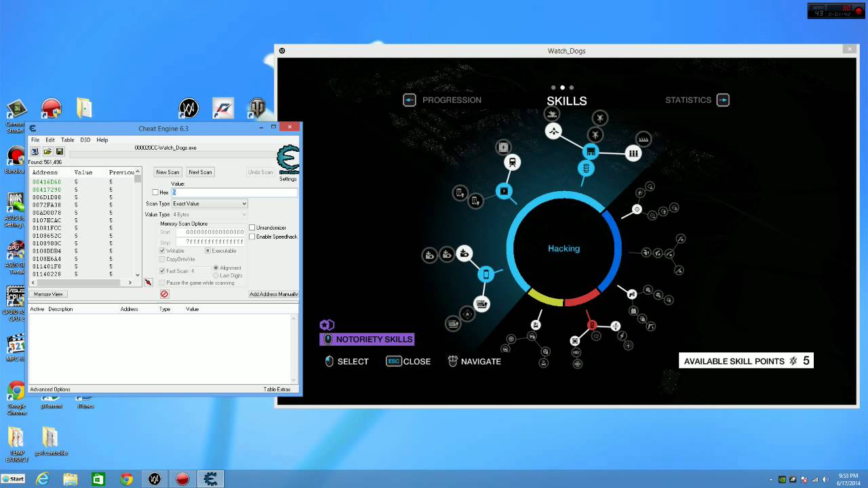Open the D3D menu
Screen dimensions: 868x488
85,140
